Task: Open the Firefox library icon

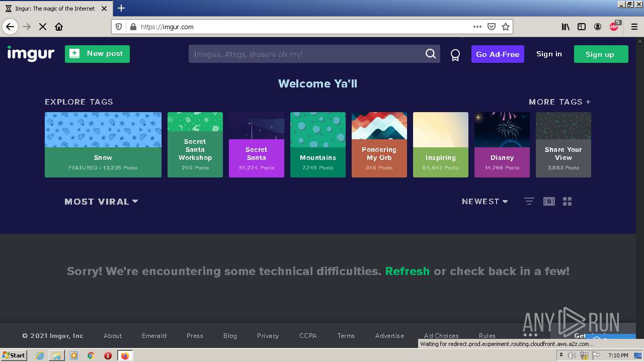Action: 566,27
